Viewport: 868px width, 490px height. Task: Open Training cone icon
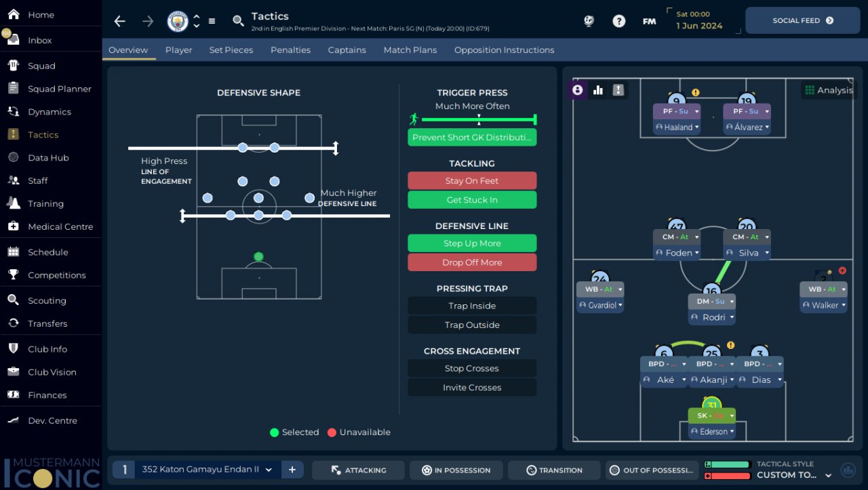pos(14,203)
